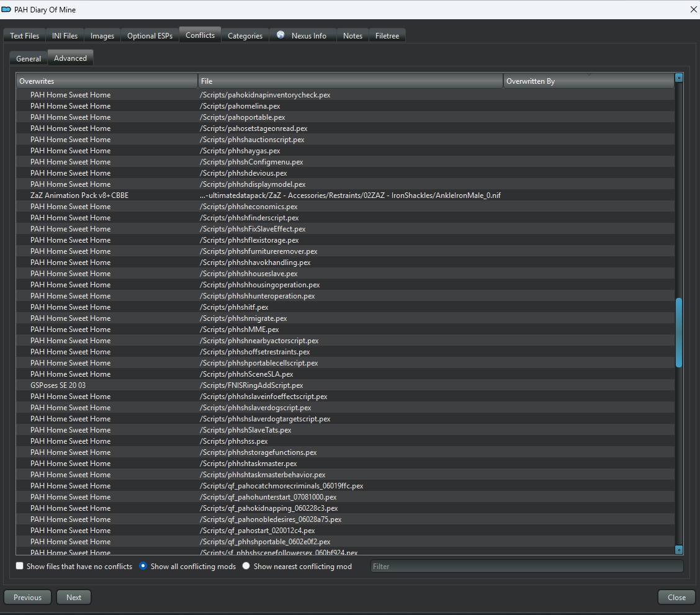
Task: Switch to the General sub-tab
Action: pos(29,58)
